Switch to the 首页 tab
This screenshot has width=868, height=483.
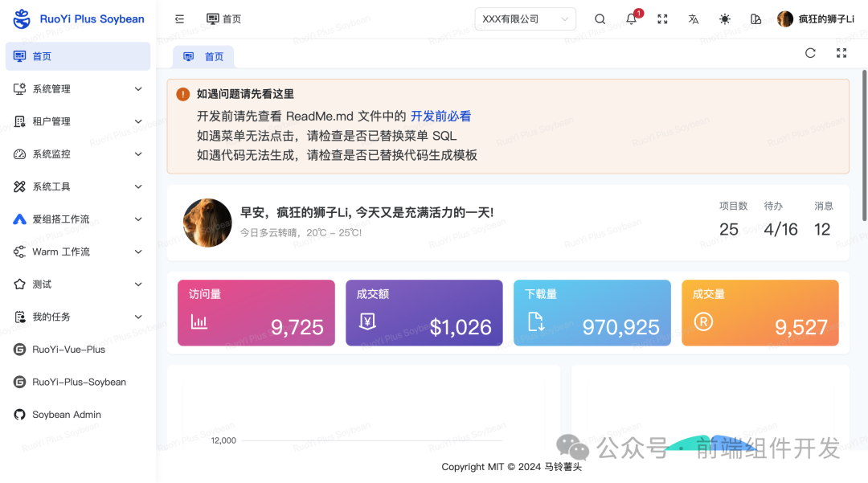[x=204, y=57]
